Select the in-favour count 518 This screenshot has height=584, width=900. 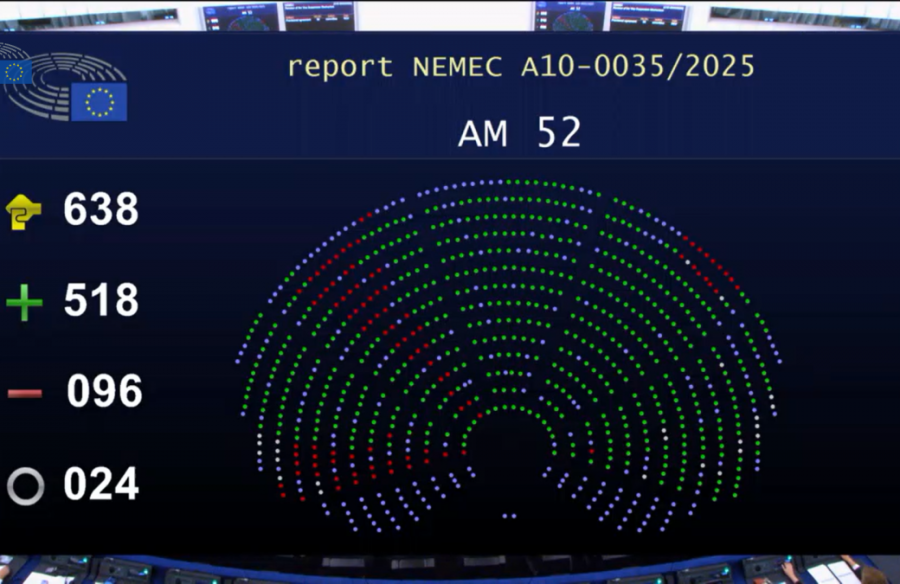pyautogui.click(x=101, y=301)
